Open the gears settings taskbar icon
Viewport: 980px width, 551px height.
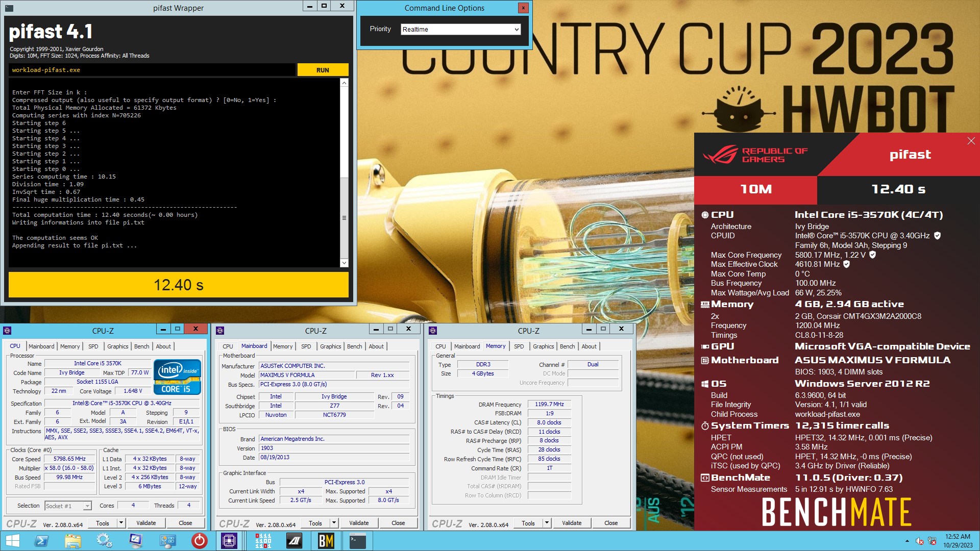click(104, 541)
